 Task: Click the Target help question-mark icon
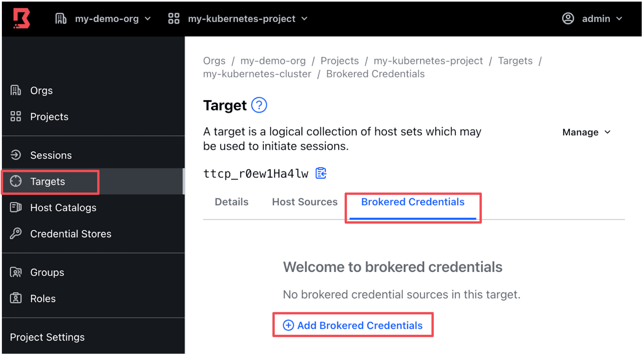point(259,105)
